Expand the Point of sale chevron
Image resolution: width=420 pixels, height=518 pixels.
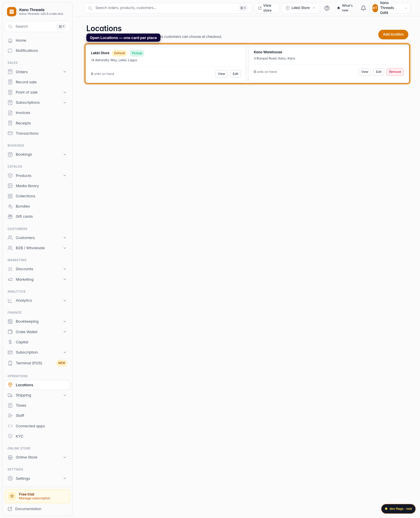(x=65, y=92)
